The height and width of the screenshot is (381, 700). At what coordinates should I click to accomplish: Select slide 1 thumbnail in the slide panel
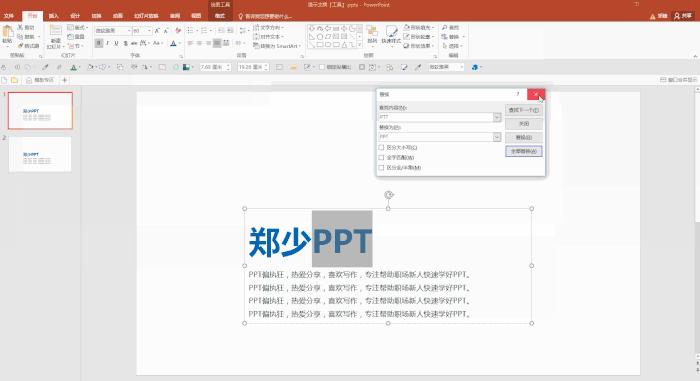tap(40, 111)
